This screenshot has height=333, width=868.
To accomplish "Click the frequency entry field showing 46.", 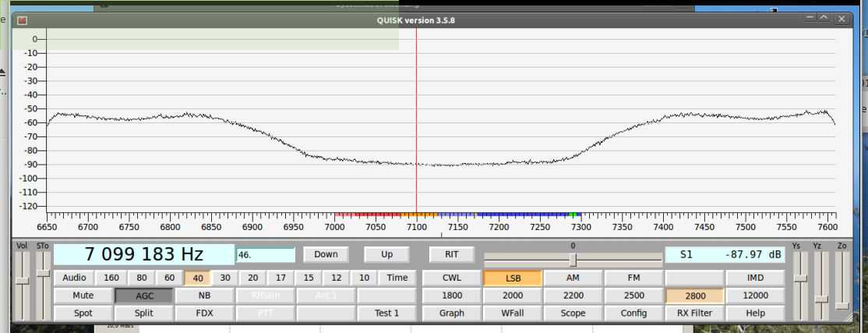I will point(266,255).
